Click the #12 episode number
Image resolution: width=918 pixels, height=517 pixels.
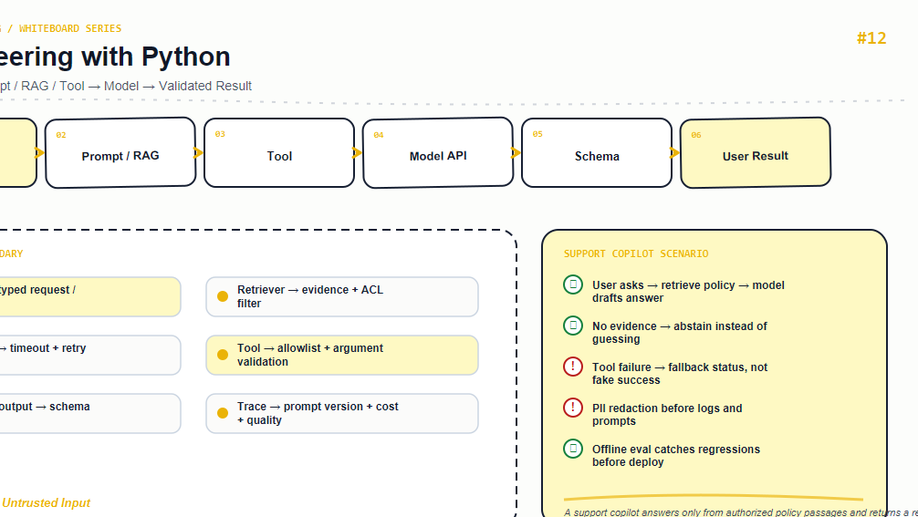coord(871,38)
